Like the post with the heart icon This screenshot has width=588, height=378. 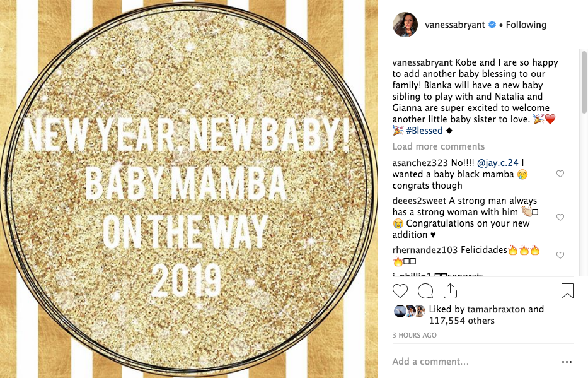pyautogui.click(x=400, y=290)
